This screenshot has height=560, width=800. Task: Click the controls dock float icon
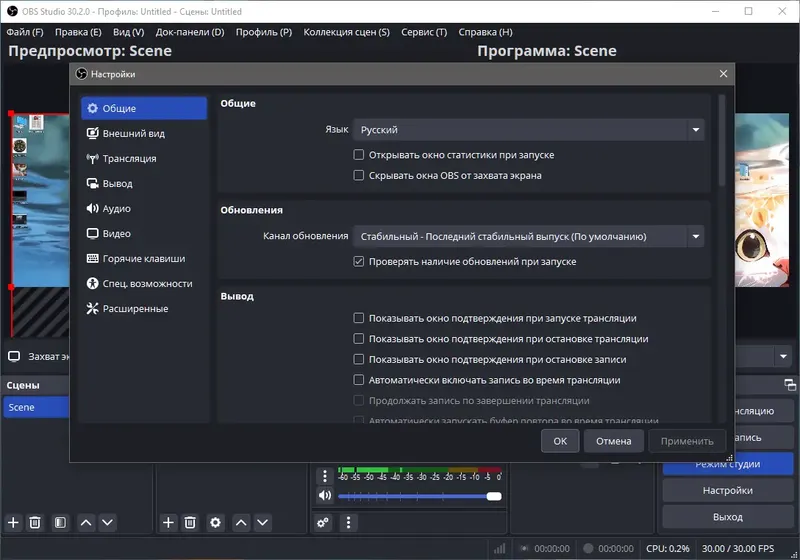789,385
